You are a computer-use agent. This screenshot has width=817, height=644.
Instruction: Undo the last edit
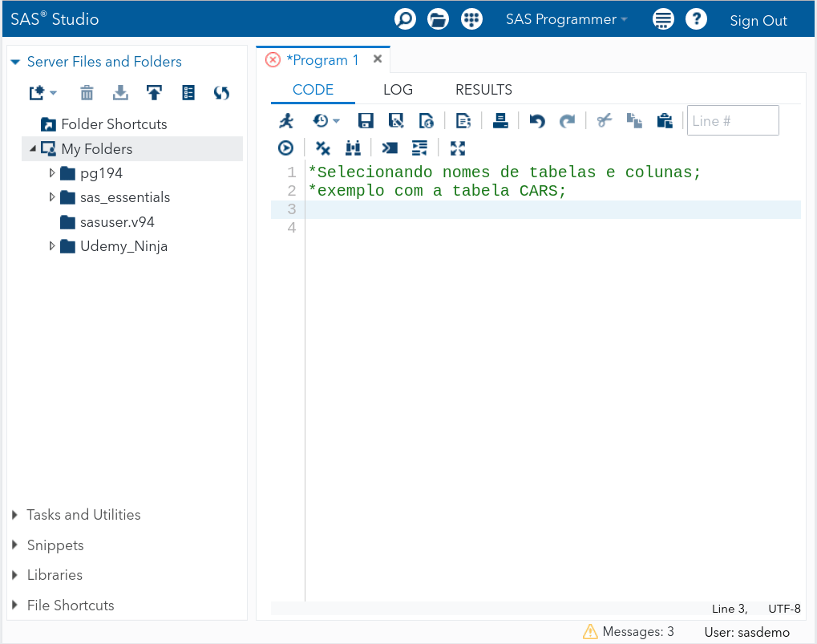[x=537, y=121]
